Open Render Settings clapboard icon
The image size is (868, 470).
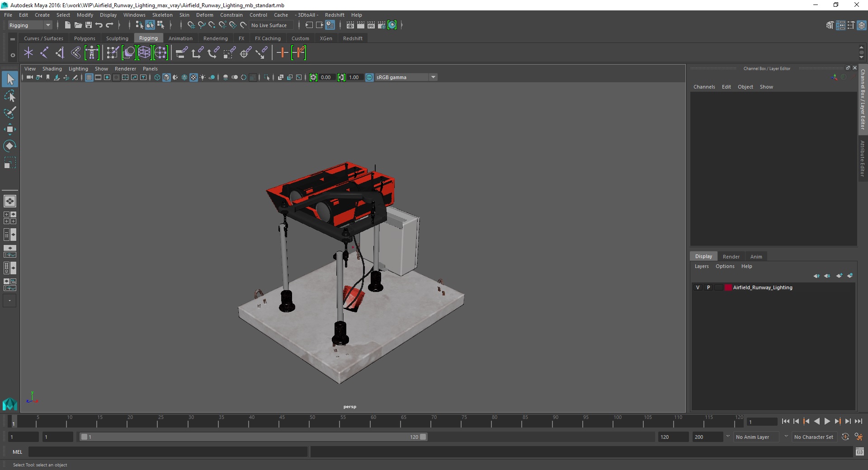[x=382, y=25]
